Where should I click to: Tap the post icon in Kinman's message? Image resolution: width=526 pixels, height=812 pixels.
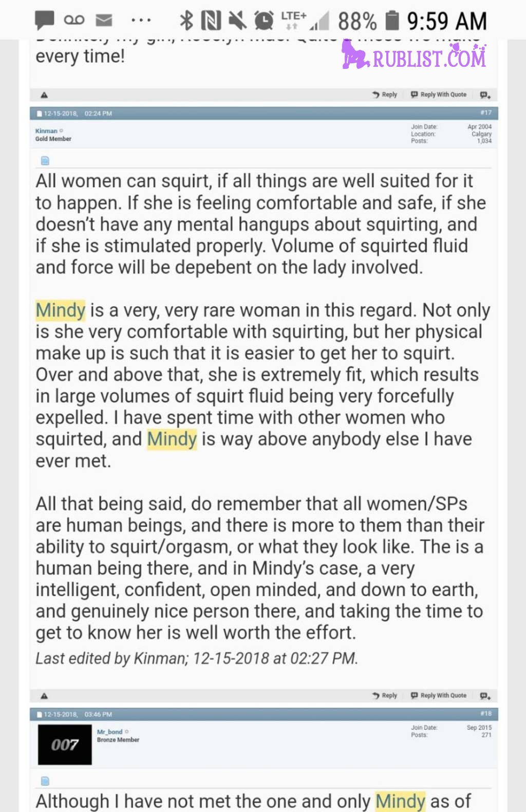(45, 161)
